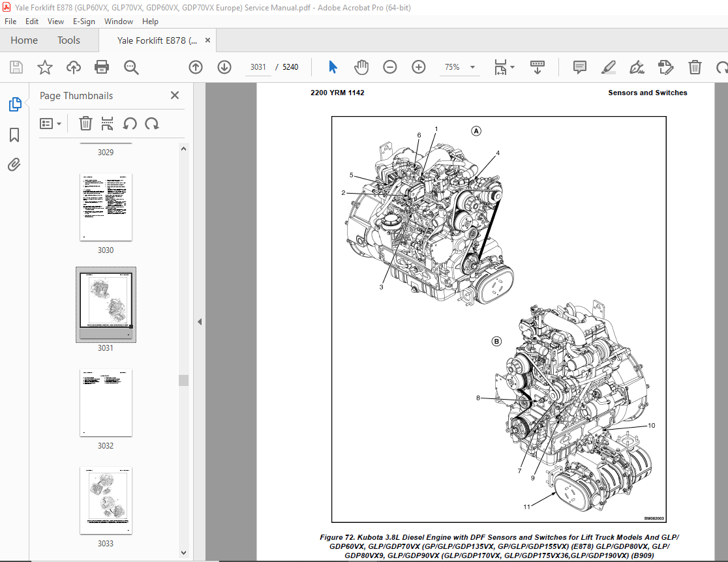Image resolution: width=728 pixels, height=562 pixels.
Task: Click the 'Sensors and Switches' page header text
Action: [648, 93]
